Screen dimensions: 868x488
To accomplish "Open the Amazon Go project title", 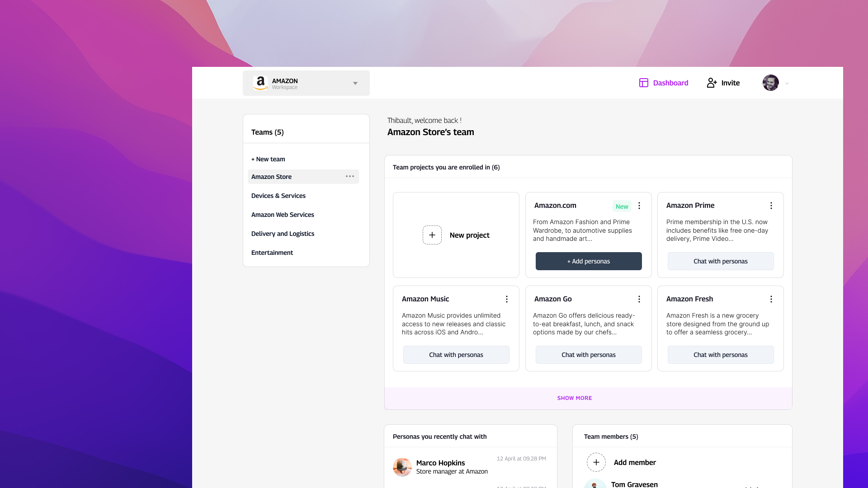I will tap(553, 299).
